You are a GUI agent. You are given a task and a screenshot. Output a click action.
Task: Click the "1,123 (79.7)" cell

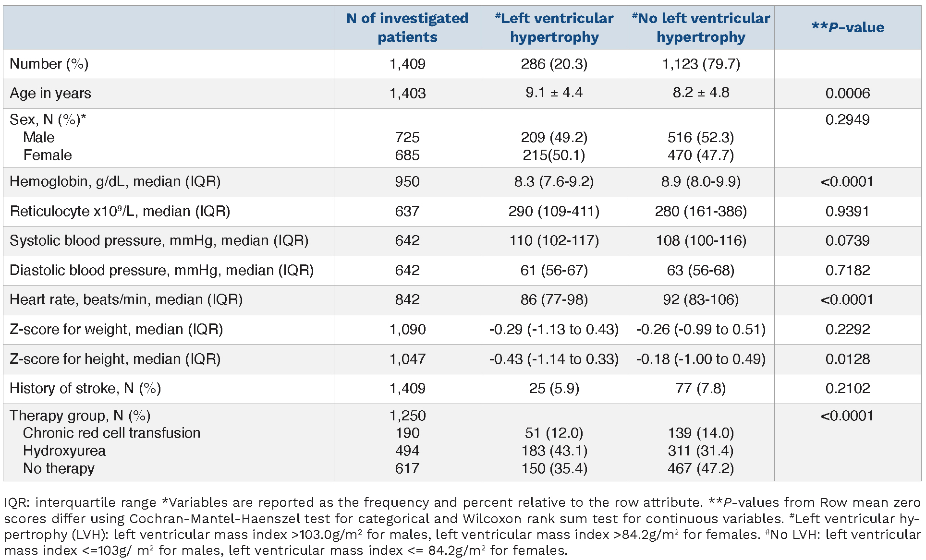click(701, 64)
